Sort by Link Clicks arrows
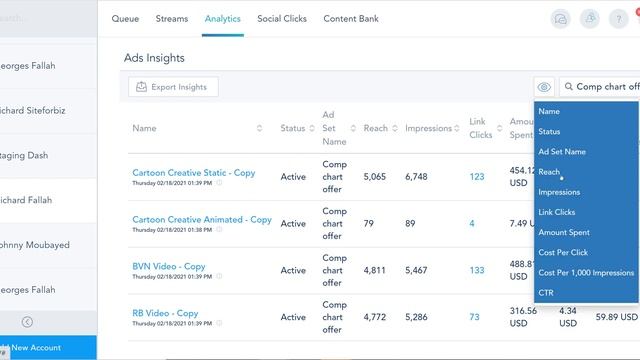 click(500, 128)
